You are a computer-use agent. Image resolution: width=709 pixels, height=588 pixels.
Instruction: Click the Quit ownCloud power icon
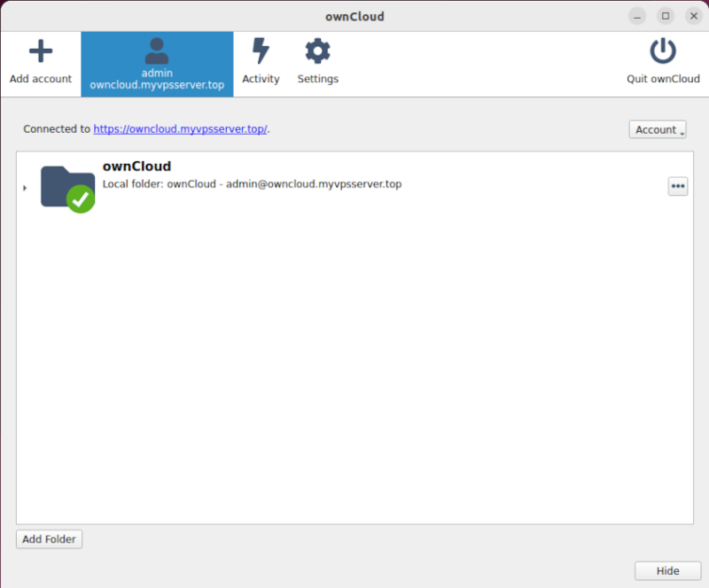tap(663, 50)
